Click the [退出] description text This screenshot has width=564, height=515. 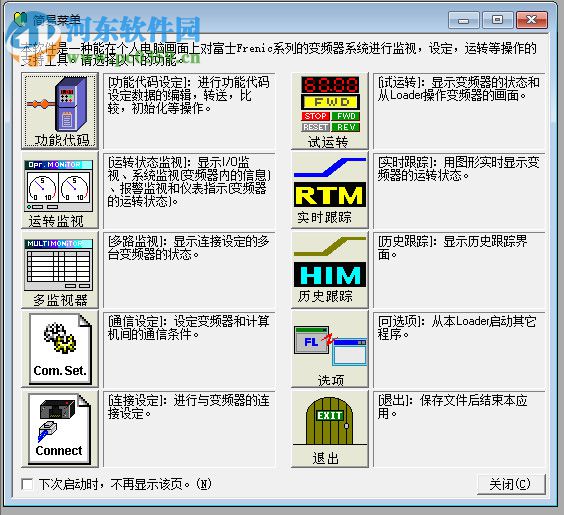pos(452,407)
